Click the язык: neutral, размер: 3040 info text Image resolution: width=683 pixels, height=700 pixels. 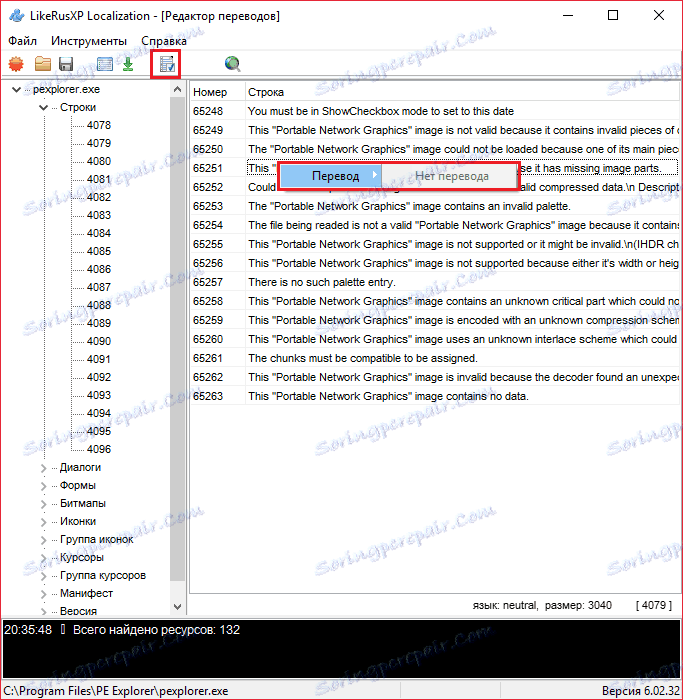542,605
